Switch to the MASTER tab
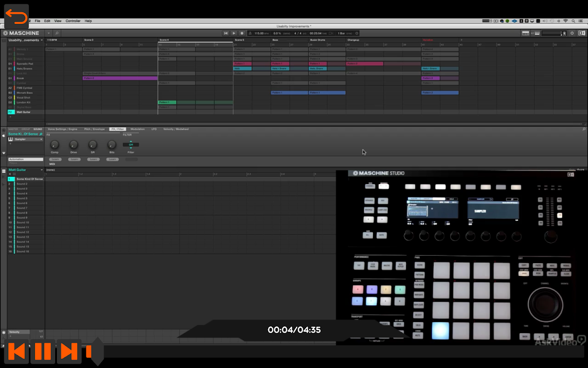Viewport: 588px width, 368px height. (x=13, y=129)
